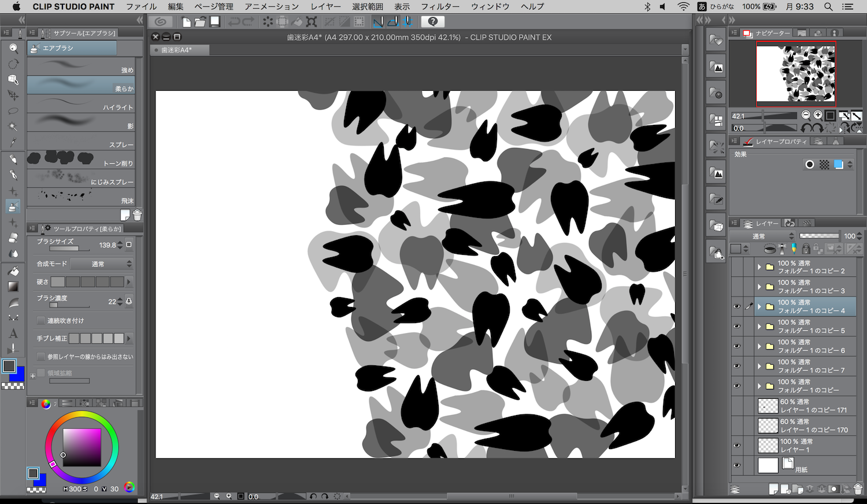This screenshot has height=504, width=867.
Task: Choose the ハイライト airbrush sub tool
Action: coord(81,103)
